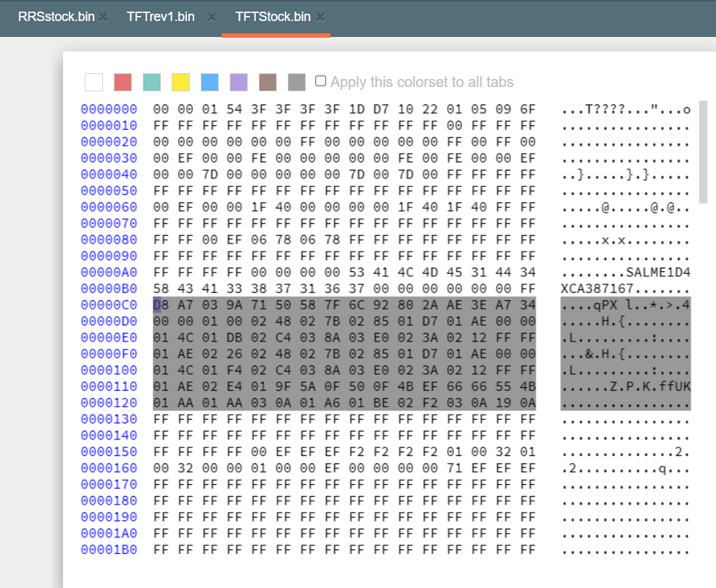Click ASCII text XCA387167
Viewport: 716px width, 588px height.
coord(597,289)
